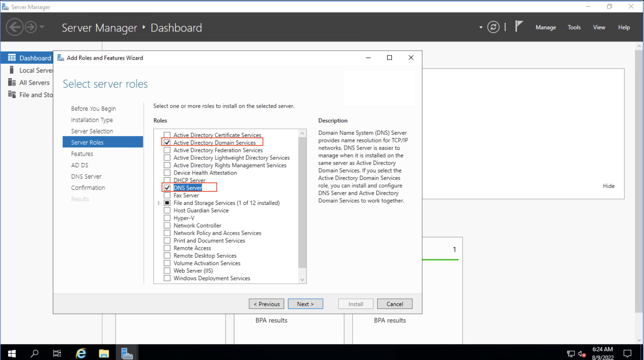Click the back navigation arrow in Server Manager
This screenshot has width=644, height=360.
(x=14, y=27)
